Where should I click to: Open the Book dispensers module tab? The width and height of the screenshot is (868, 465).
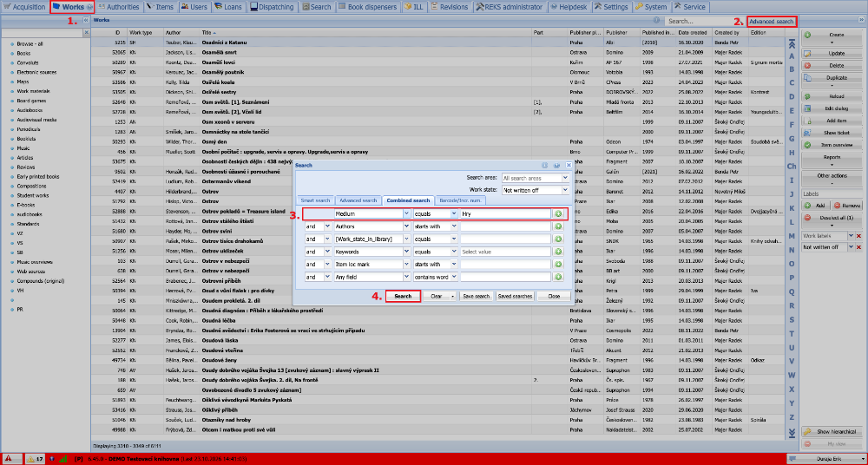click(369, 7)
